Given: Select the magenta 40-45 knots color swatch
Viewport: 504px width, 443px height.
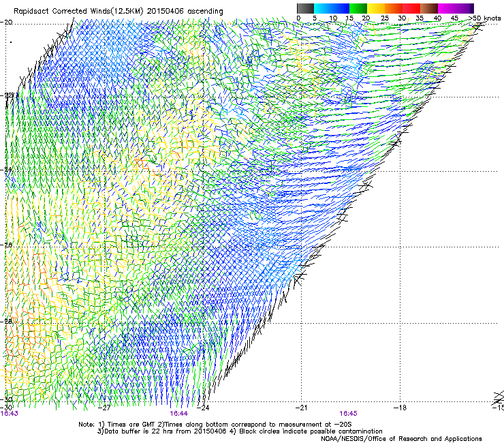Looking at the screenshot, I should pyautogui.click(x=447, y=8).
